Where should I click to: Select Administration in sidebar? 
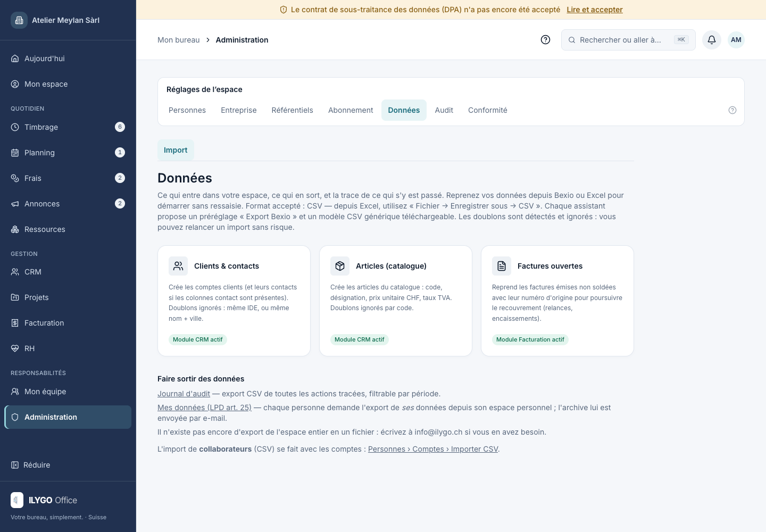coord(68,417)
